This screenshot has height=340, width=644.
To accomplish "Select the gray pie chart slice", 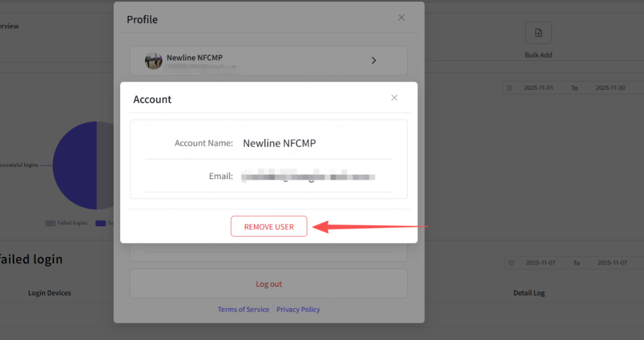I will click(x=105, y=165).
